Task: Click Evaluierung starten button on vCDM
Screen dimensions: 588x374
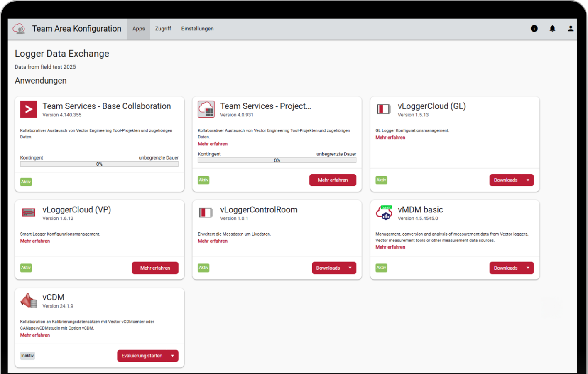Action: 142,356
